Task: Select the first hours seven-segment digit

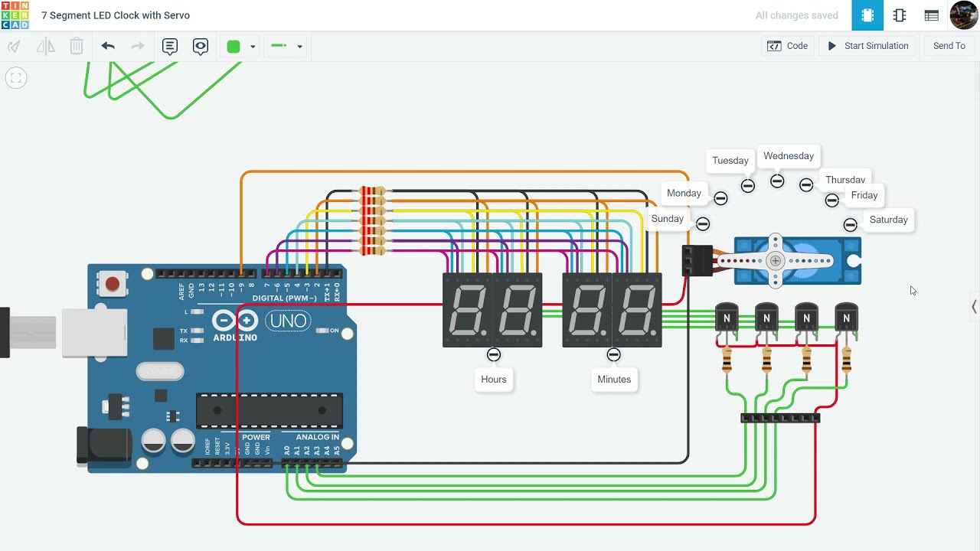Action: [467, 310]
